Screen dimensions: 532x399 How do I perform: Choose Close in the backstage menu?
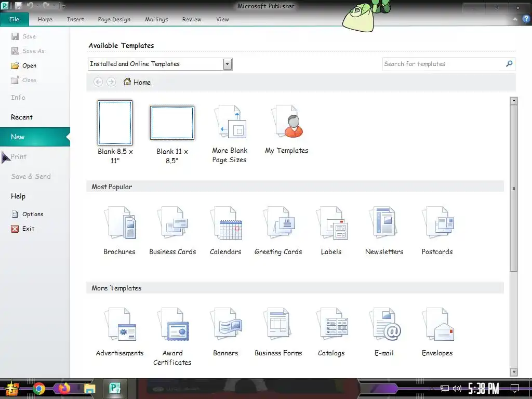coord(24,80)
